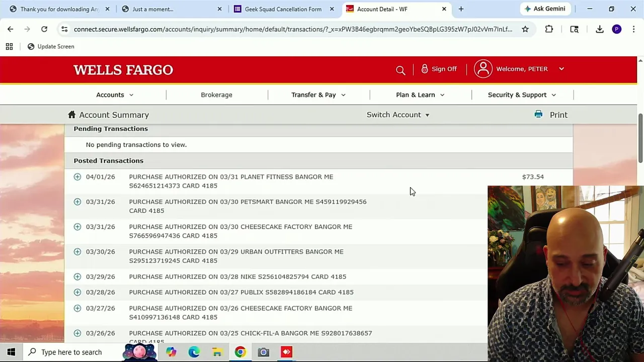Click the Posted Transactions heading
Viewport: 644px width, 362px height.
[108, 160]
